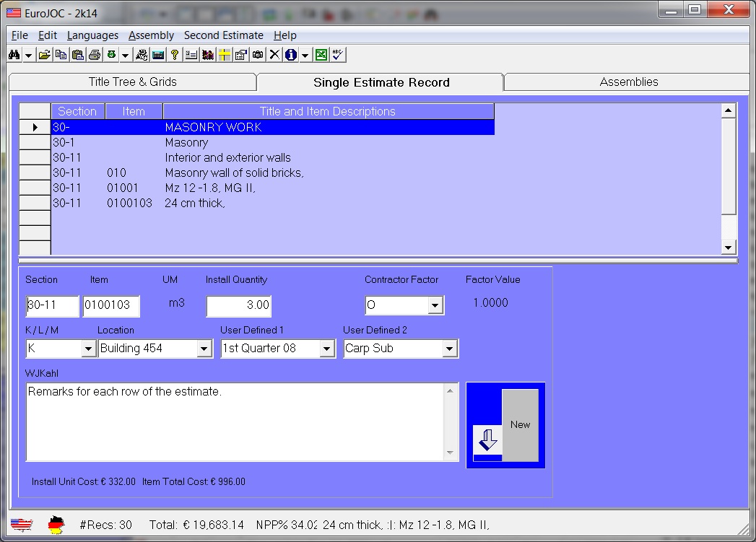Select the 30-11 Interior and exterior walls row
756x542 pixels.
coord(227,158)
